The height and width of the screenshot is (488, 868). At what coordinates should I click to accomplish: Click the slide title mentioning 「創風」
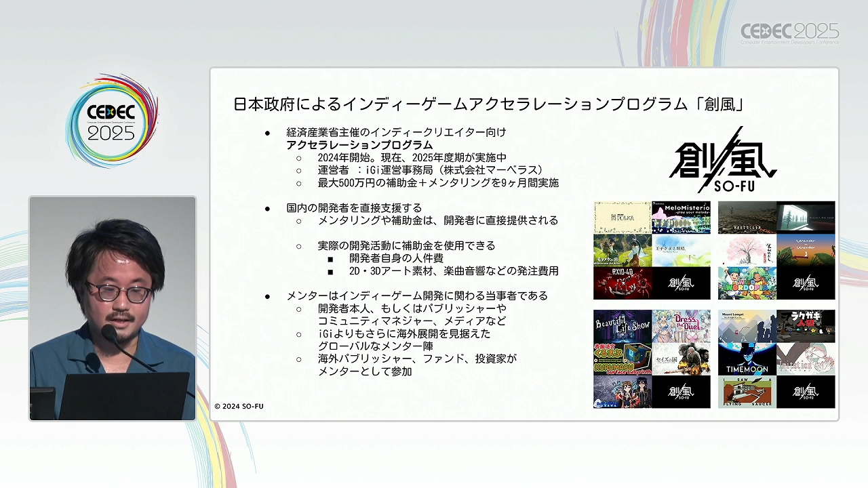489,104
